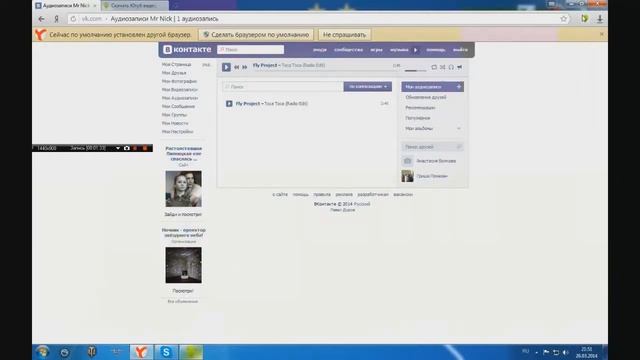Open Мои Фотографии in the left menu
The width and height of the screenshot is (640, 360).
(179, 81)
